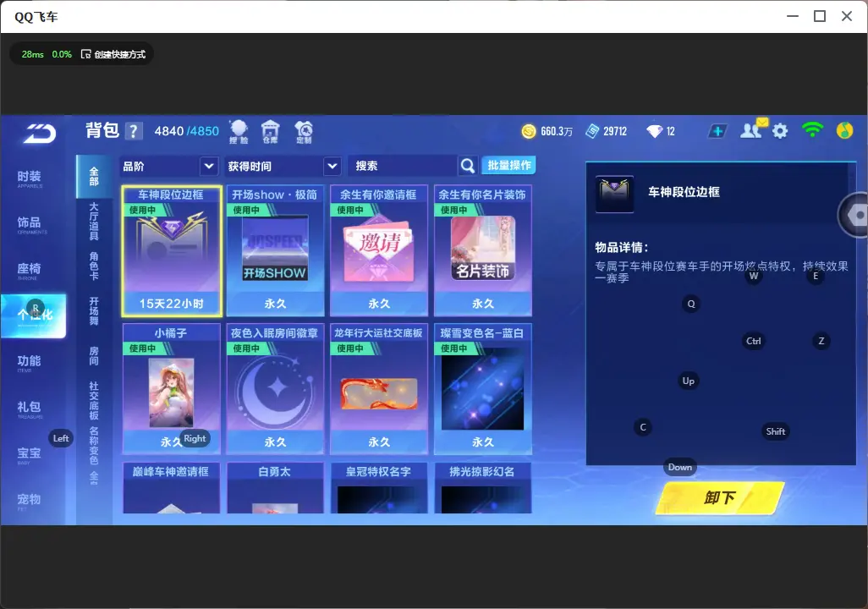Switch to the 时装 apparel tab

(x=30, y=178)
